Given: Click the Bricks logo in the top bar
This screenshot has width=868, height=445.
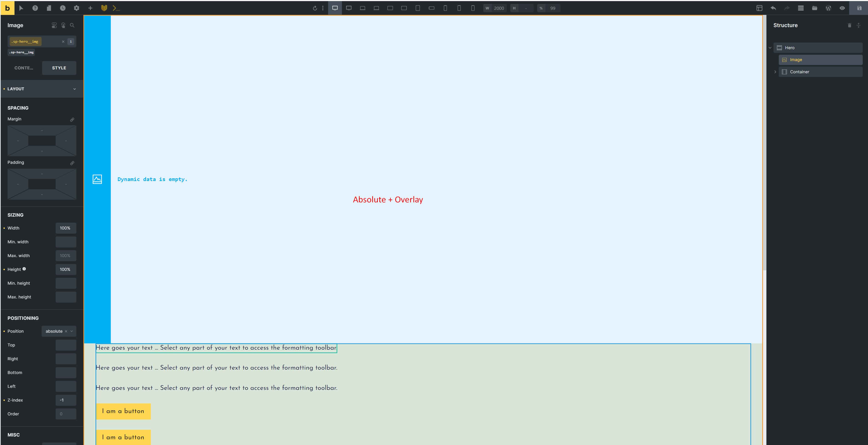Looking at the screenshot, I should [x=7, y=8].
